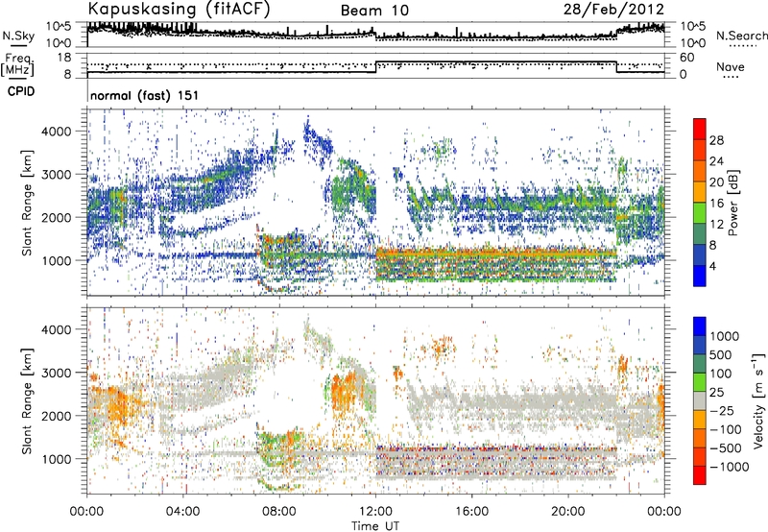Click the '12:00' time axis tick label
Viewport: 768px width, 532px height.
tap(375, 512)
